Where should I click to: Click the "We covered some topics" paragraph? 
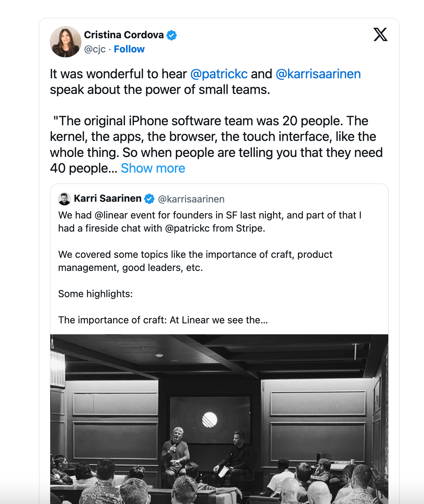(x=195, y=261)
